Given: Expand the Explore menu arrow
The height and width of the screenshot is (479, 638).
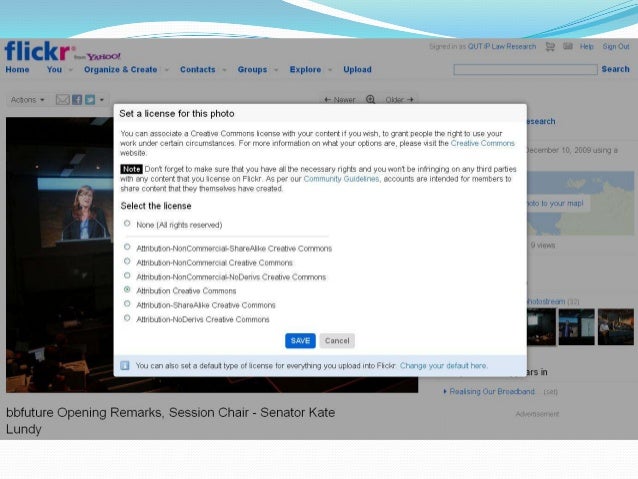Looking at the screenshot, I should [x=330, y=70].
